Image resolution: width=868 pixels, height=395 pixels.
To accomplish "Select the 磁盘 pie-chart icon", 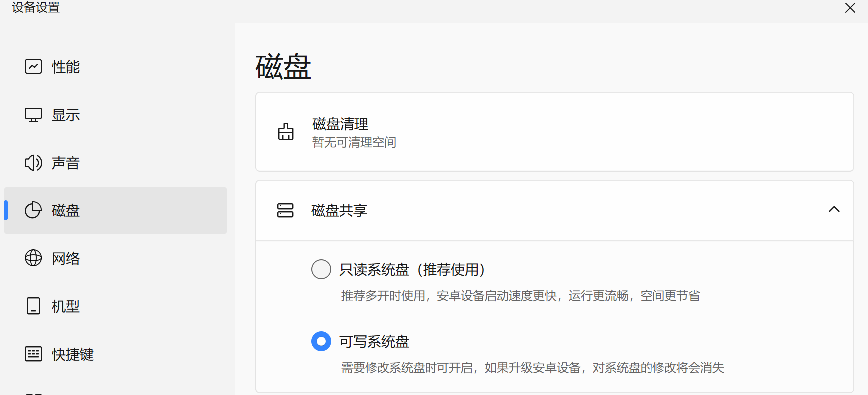I will click(x=33, y=210).
